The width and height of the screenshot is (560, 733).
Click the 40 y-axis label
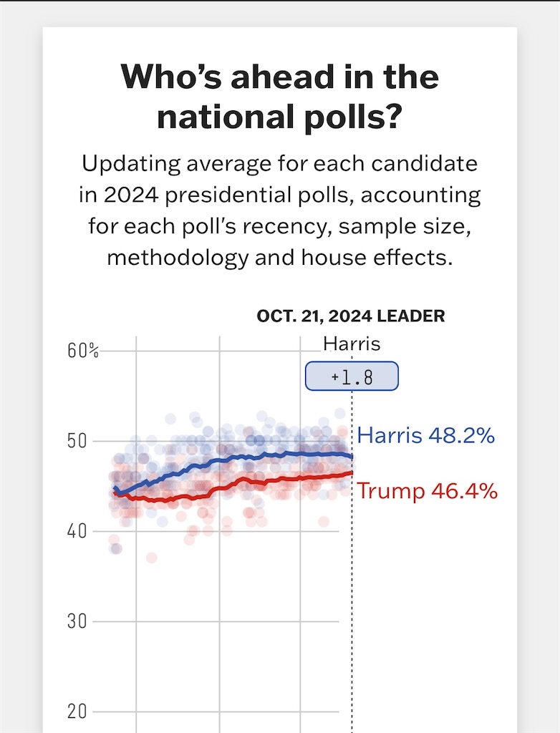77,532
